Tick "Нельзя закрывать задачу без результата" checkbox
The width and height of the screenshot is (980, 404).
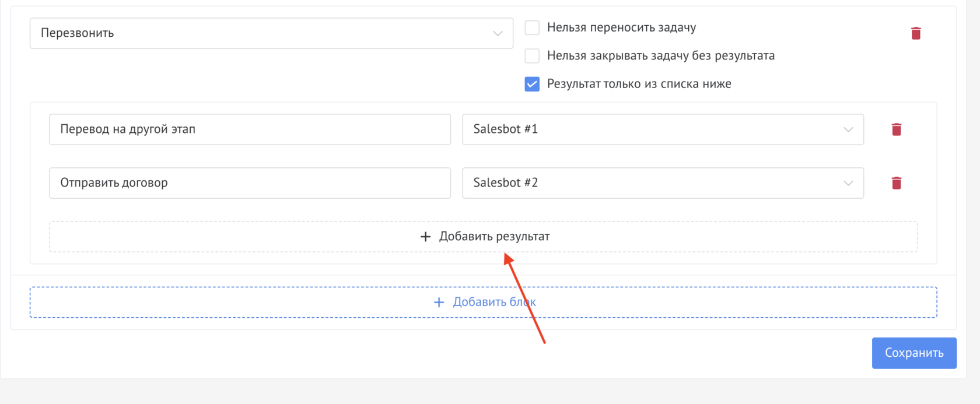click(532, 56)
